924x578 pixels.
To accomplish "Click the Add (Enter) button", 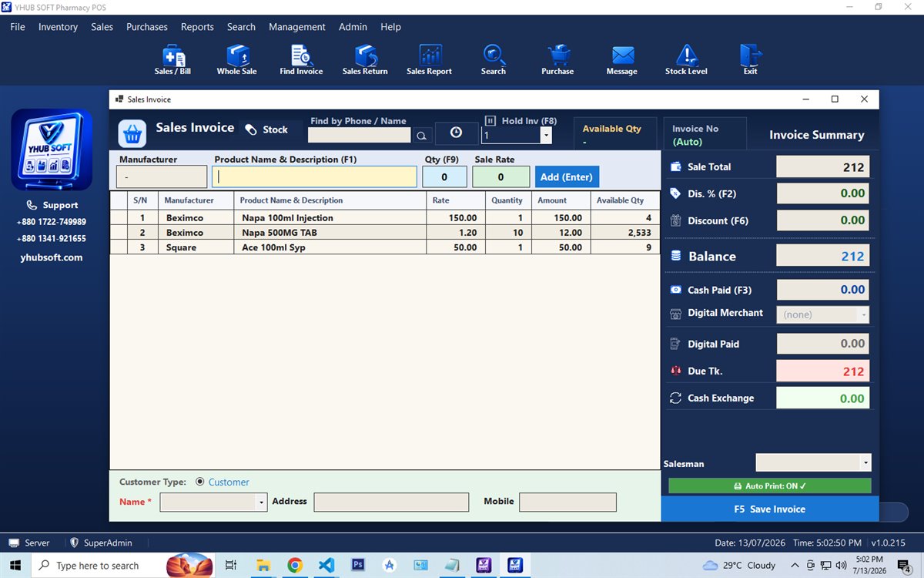I will pyautogui.click(x=567, y=176).
